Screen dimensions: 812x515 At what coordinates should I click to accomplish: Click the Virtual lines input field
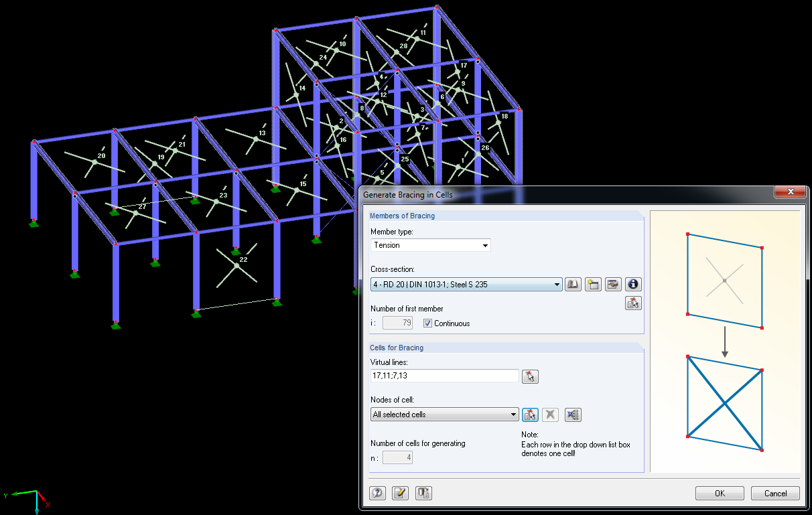445,376
